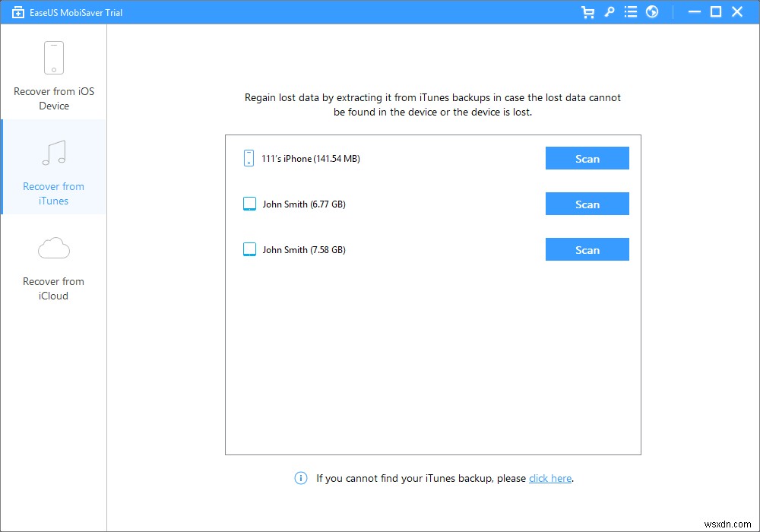760x532 pixels.
Task: Scan the 111's iPhone backup
Action: point(587,158)
